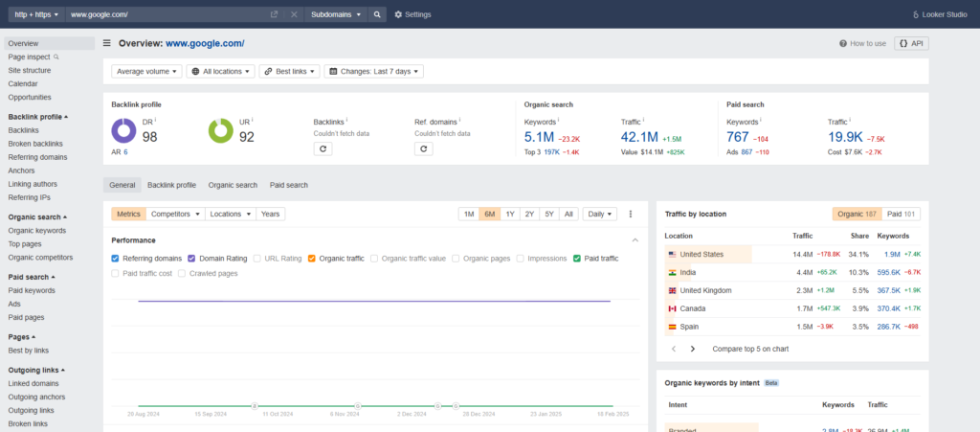The width and height of the screenshot is (980, 432).
Task: Click Compare top 5 on chart
Action: pos(750,349)
